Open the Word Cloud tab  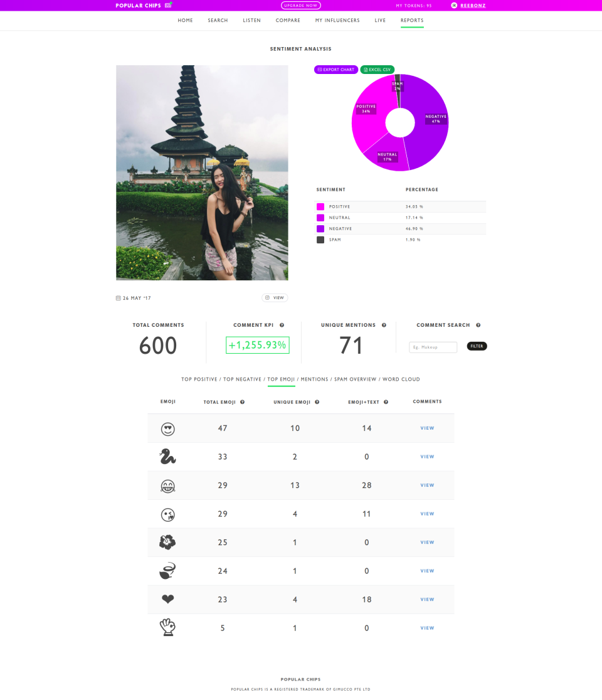401,379
